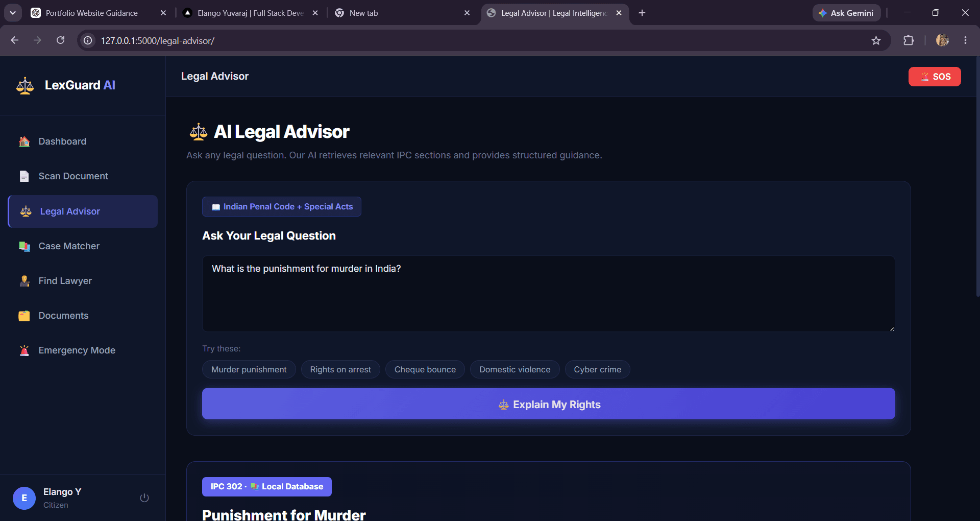Go to Case Matcher
This screenshot has height=521, width=980.
83,246
